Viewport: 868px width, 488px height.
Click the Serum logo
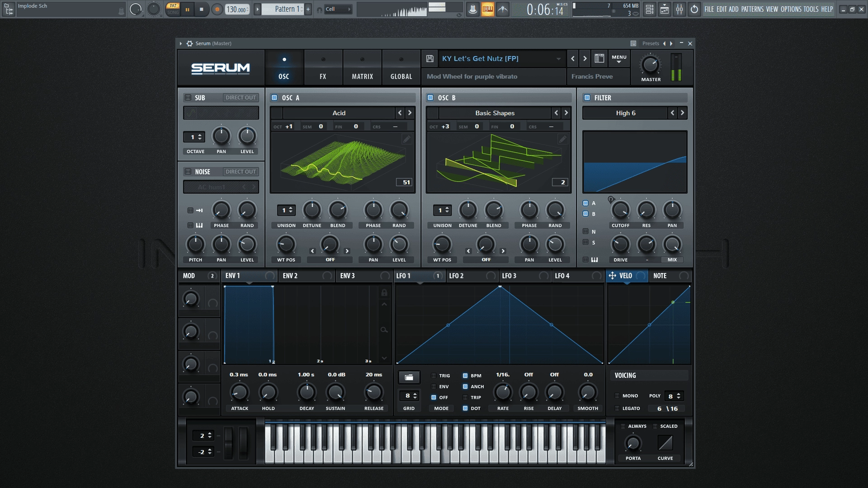(x=221, y=68)
